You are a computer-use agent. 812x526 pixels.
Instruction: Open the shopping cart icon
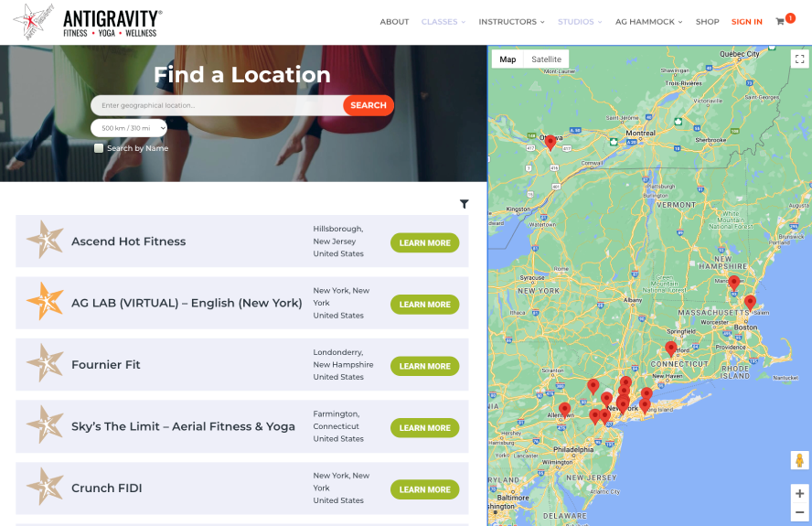coord(780,22)
